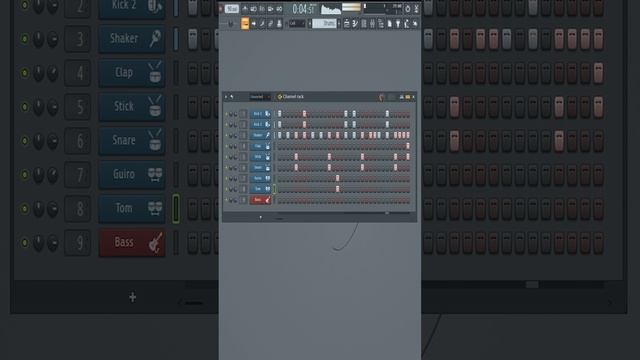Click mixer track number 6 beside large Snare
This screenshot has width=640, height=360.
(78, 140)
